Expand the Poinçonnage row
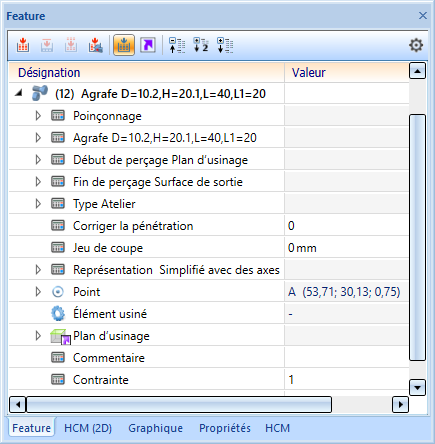This screenshot has width=435, height=444. pos(38,116)
